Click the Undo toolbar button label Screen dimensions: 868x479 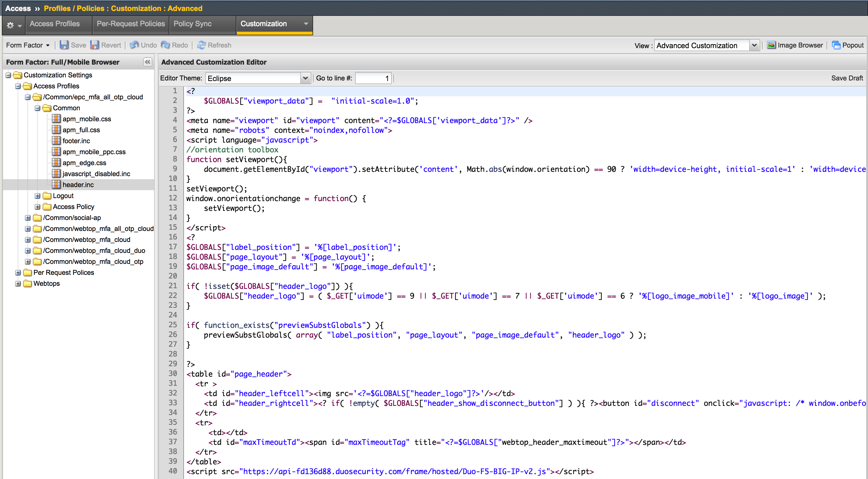149,45
